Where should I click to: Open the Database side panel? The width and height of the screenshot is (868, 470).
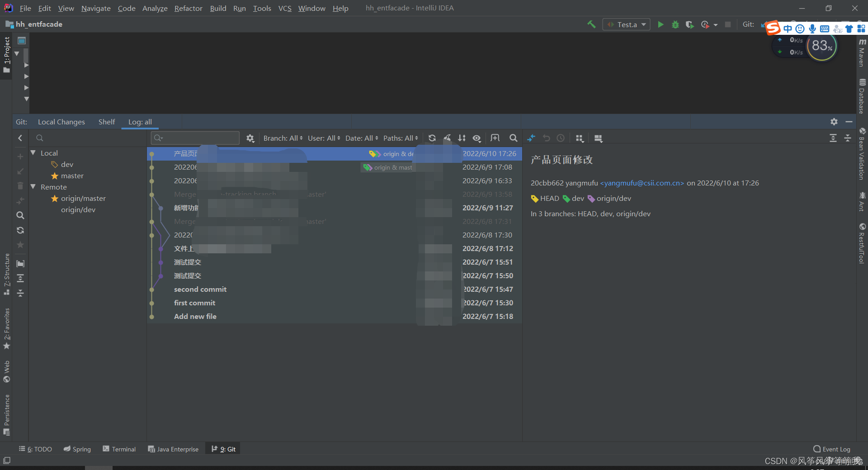(862, 96)
